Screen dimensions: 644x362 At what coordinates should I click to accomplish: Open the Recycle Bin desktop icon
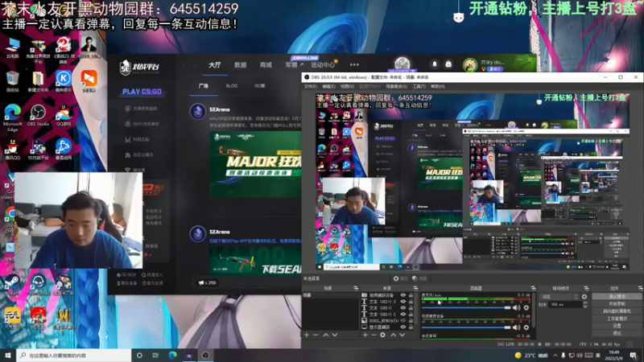point(12,81)
